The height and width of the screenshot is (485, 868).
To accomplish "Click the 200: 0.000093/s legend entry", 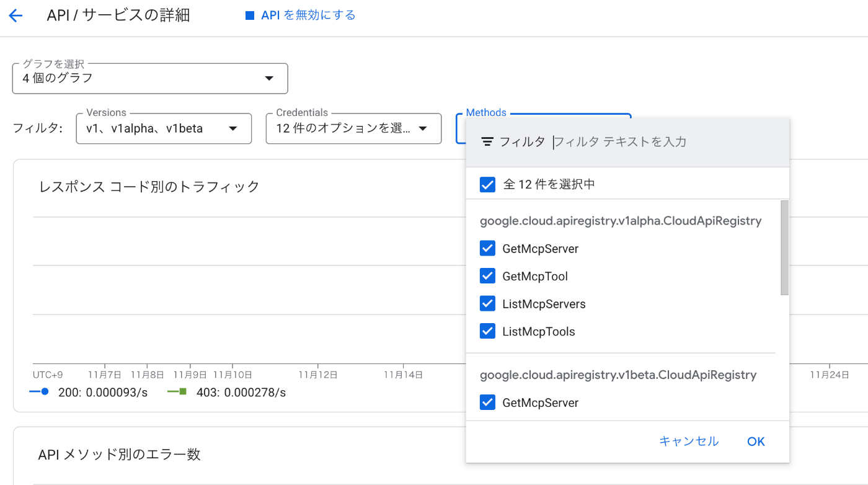I will pos(89,393).
